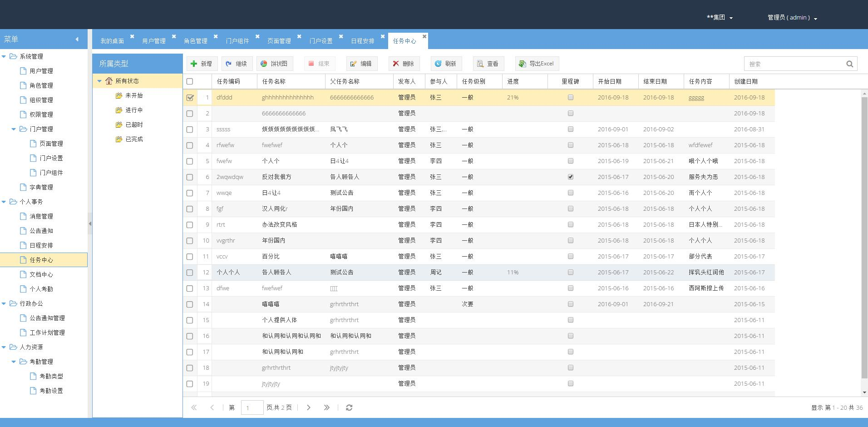Focus the page number input field

[252, 407]
